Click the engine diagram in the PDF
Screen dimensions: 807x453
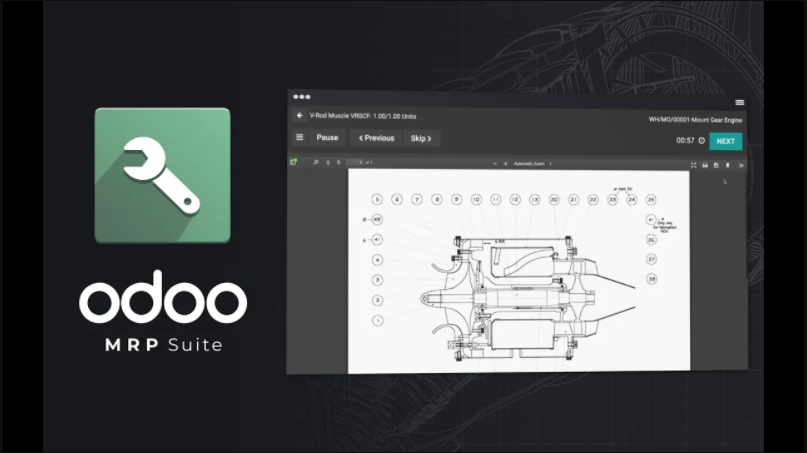528,298
